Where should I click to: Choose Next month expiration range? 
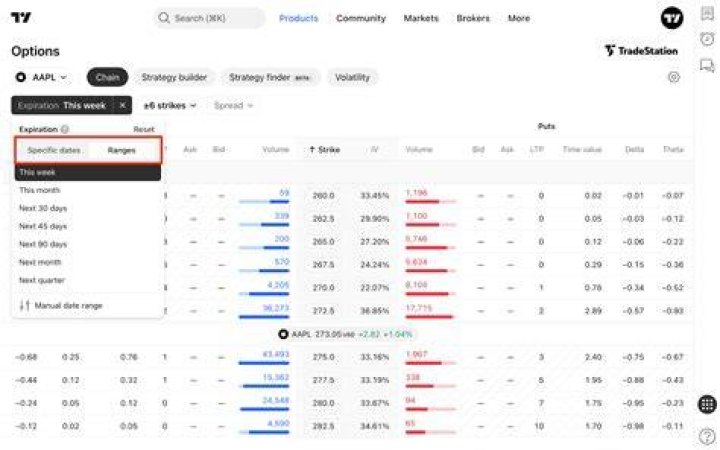click(x=88, y=262)
